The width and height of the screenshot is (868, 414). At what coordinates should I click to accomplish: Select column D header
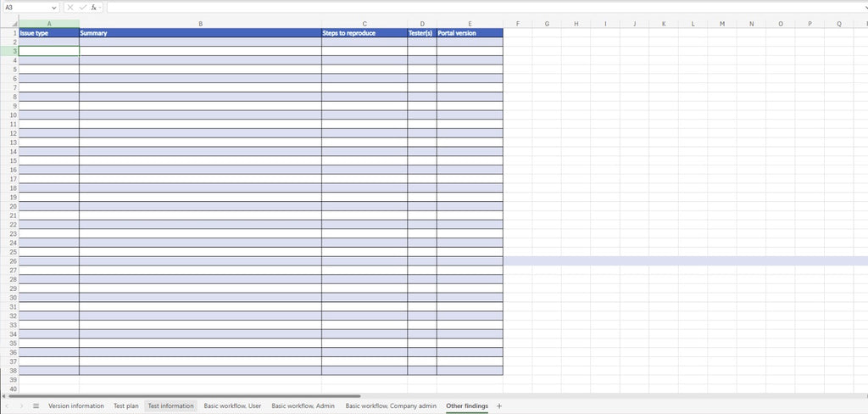click(422, 24)
